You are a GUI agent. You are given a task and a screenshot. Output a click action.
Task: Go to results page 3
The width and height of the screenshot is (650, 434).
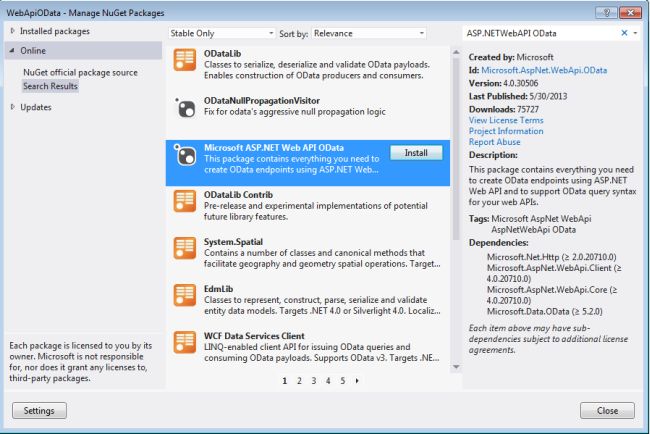(x=313, y=381)
